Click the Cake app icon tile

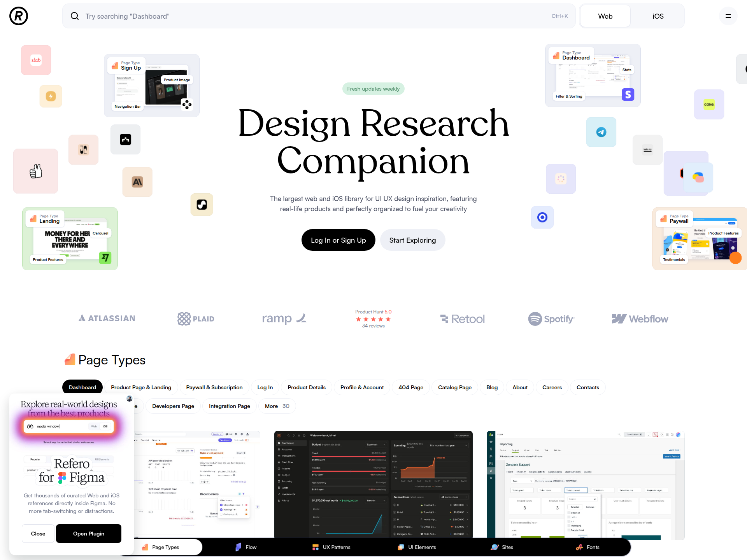click(x=709, y=104)
